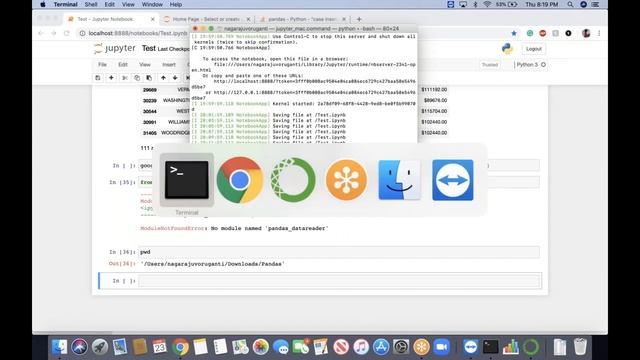
Task: Click the Thu 8:19 PM clock
Action: click(542, 4)
